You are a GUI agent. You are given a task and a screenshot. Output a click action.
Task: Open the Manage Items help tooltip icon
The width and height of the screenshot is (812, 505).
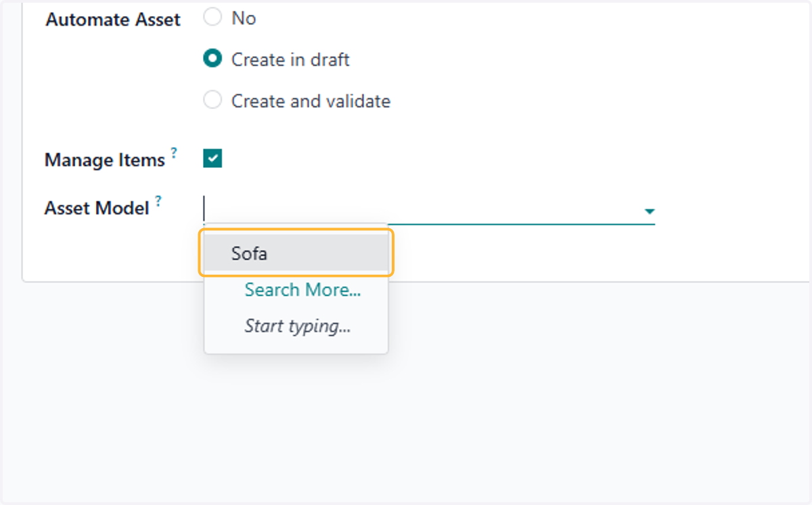tap(174, 153)
